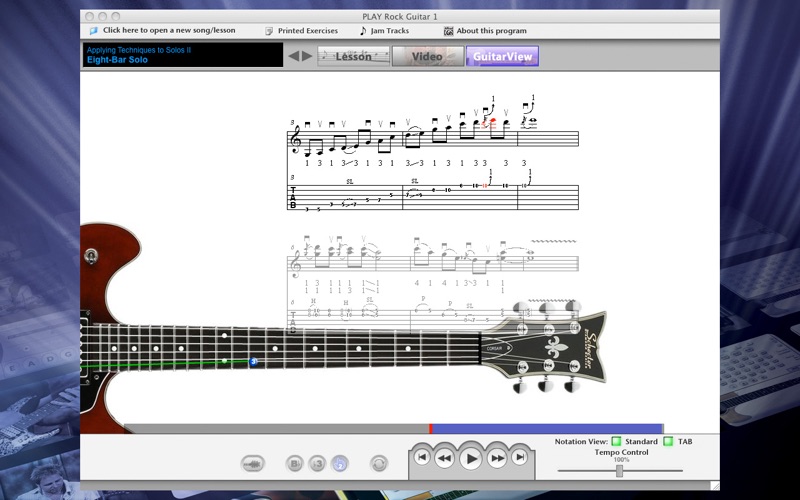This screenshot has height=500, width=800.
Task: Click the Applying Techniques to Solos II heading
Action: 139,50
